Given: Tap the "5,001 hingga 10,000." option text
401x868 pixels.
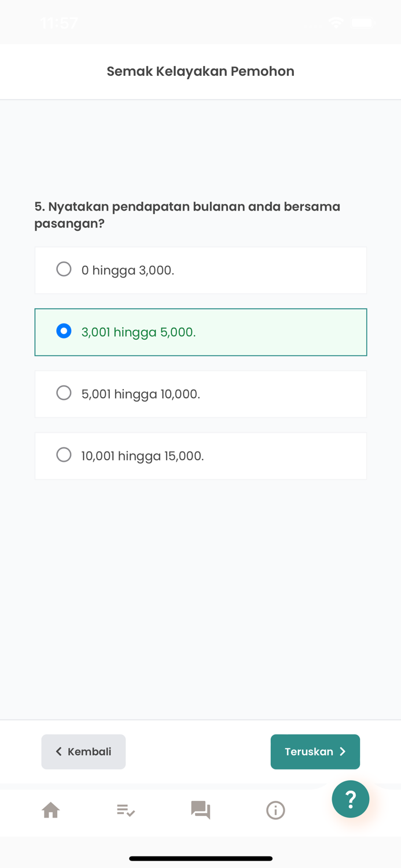Looking at the screenshot, I should click(141, 394).
